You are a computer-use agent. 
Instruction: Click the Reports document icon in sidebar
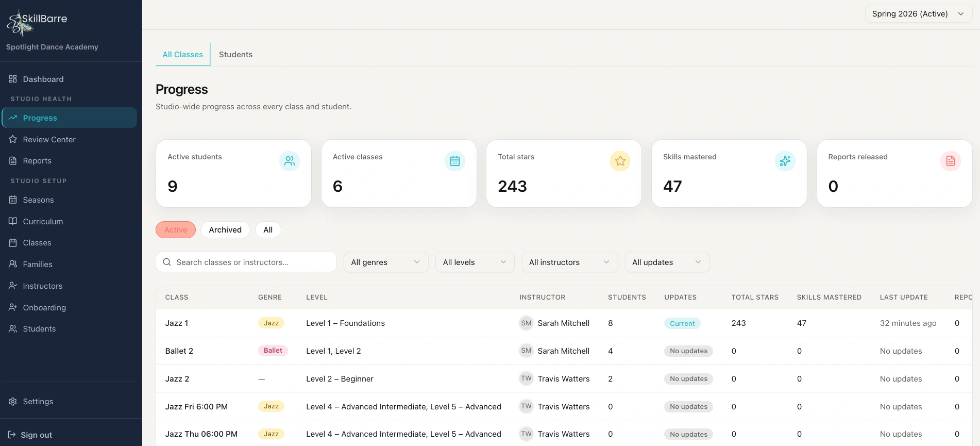[x=13, y=161]
